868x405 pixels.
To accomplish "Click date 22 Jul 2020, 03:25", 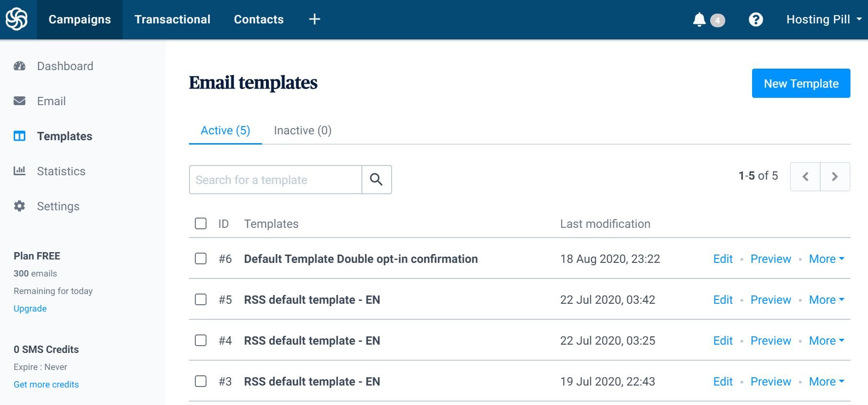I will pos(607,341).
